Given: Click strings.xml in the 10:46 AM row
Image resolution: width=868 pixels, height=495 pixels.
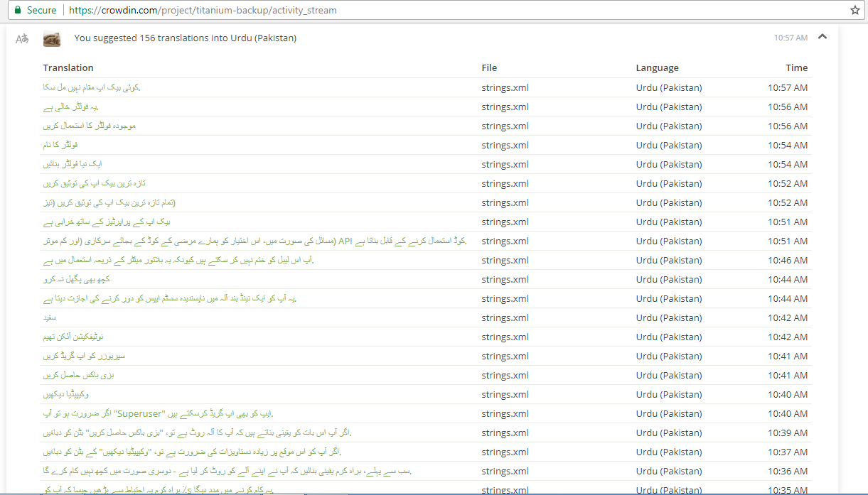Looking at the screenshot, I should [x=505, y=260].
